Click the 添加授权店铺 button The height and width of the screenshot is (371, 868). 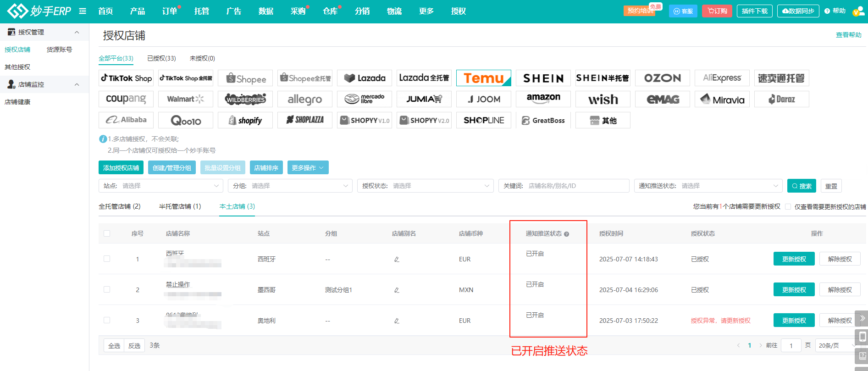(121, 167)
